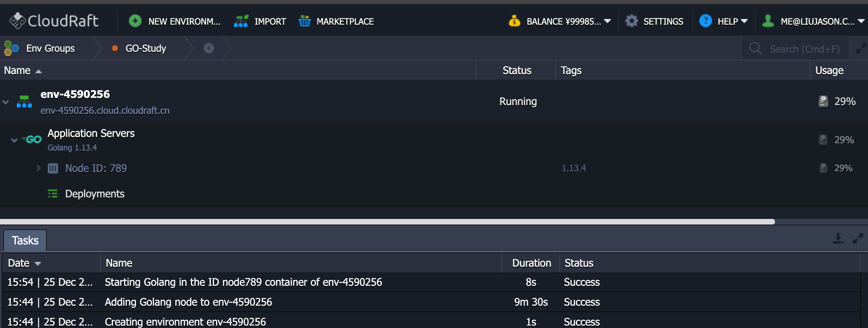This screenshot has height=328, width=868.
Task: Open the Balance dropdown menu
Action: pos(607,21)
